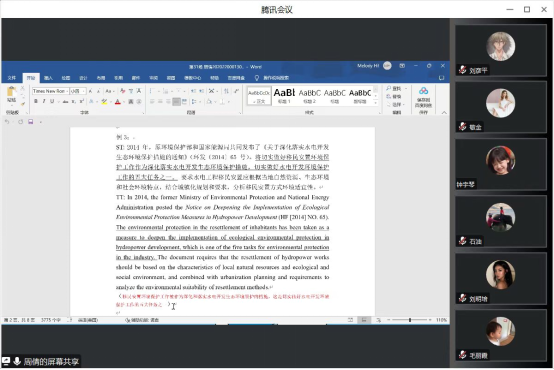Toggle the justify alignment button
The width and height of the screenshot is (554, 370).
[x=176, y=102]
